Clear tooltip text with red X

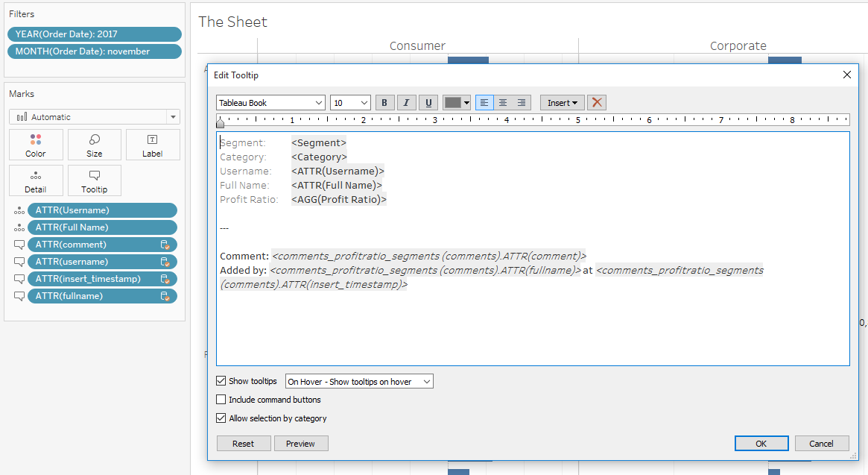click(x=597, y=103)
